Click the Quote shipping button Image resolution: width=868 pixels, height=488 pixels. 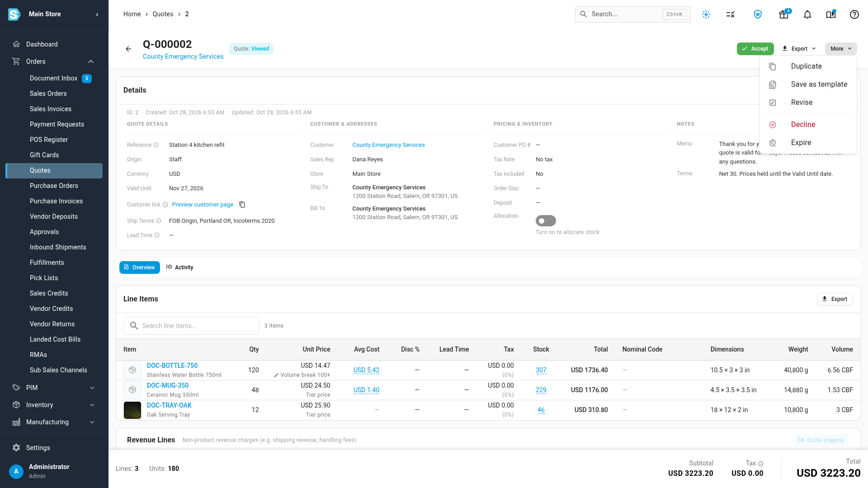pyautogui.click(x=821, y=440)
